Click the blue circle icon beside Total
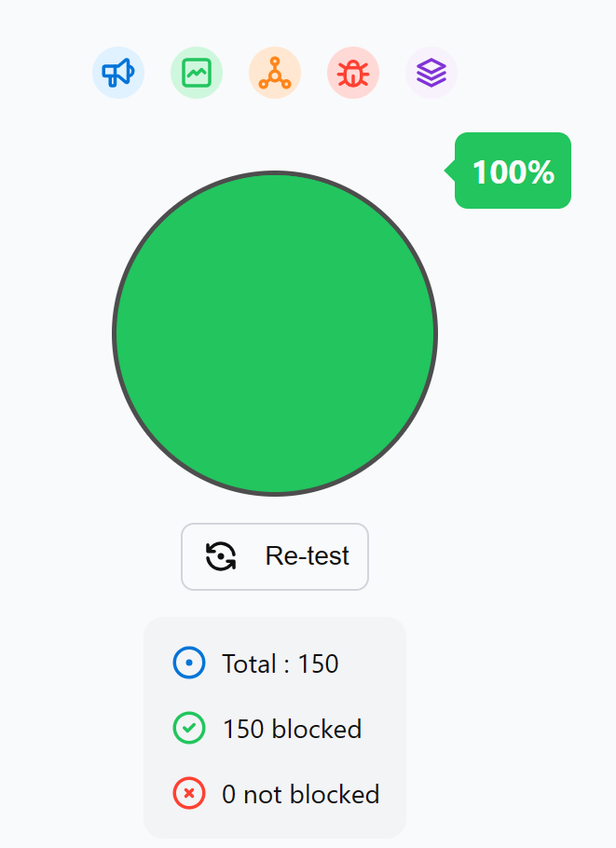The height and width of the screenshot is (848, 616). (189, 663)
